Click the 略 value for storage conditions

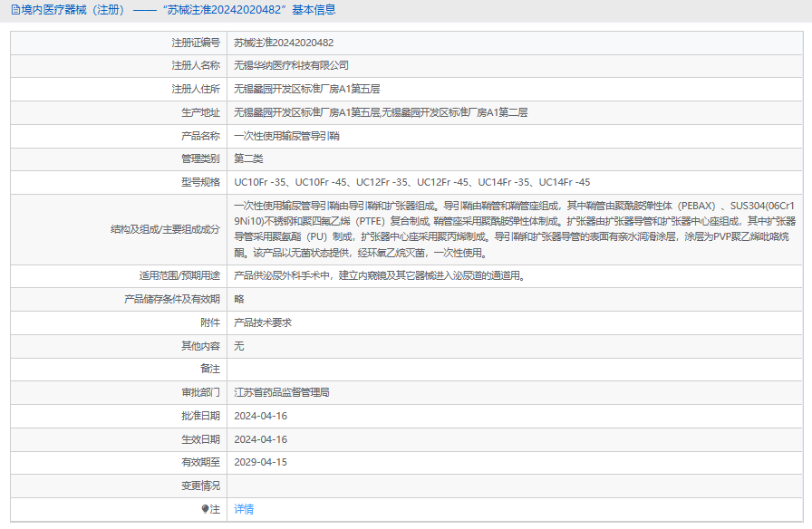coord(238,299)
